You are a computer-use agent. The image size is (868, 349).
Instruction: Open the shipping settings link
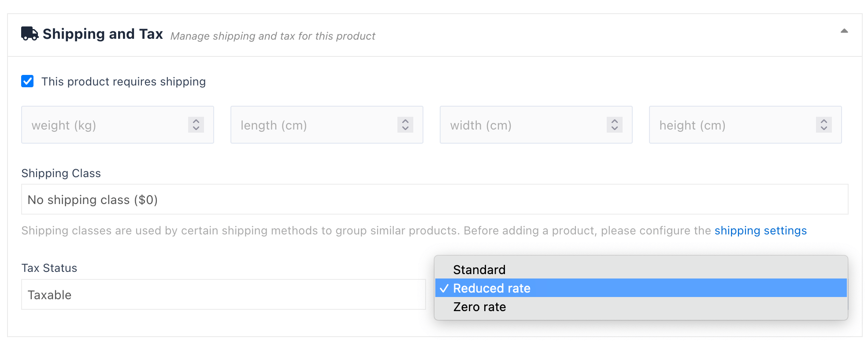coord(760,230)
